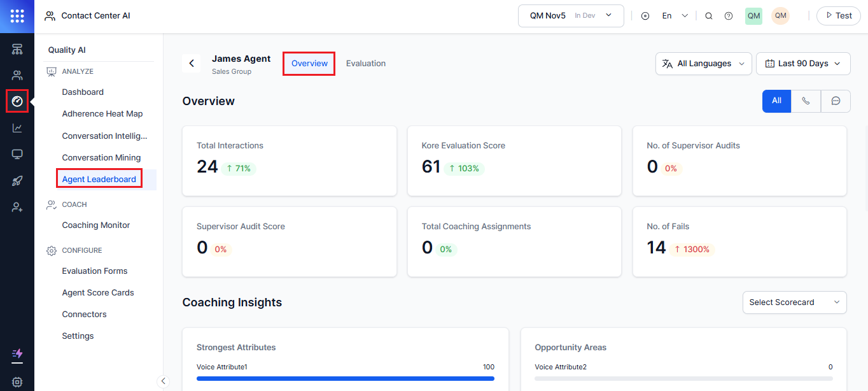Click the 71% increase badge
The image size is (868, 391).
[x=239, y=169]
